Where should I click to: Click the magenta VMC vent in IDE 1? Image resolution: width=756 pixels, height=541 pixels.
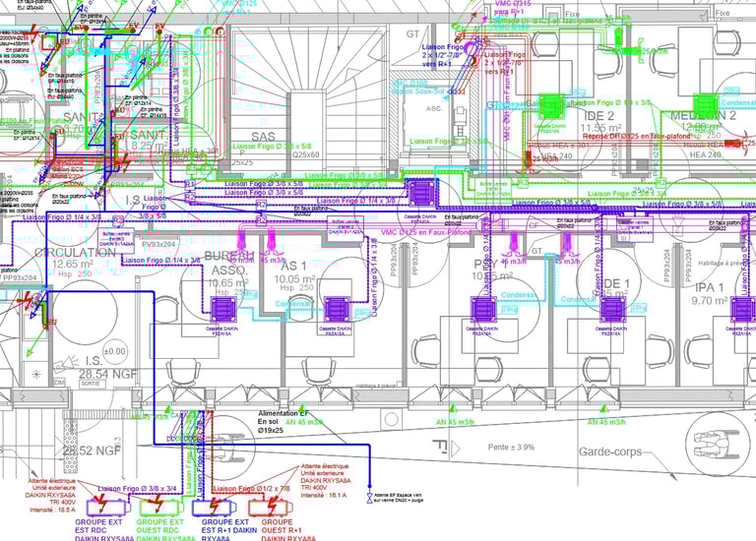[x=567, y=244]
